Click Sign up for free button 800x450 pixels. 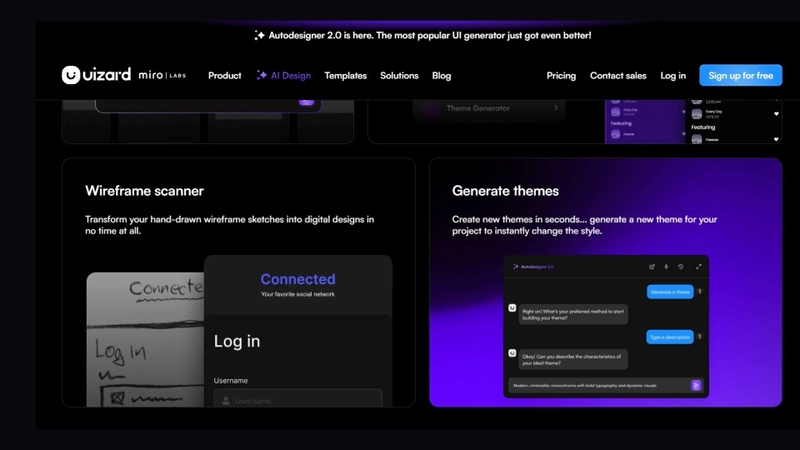(740, 76)
